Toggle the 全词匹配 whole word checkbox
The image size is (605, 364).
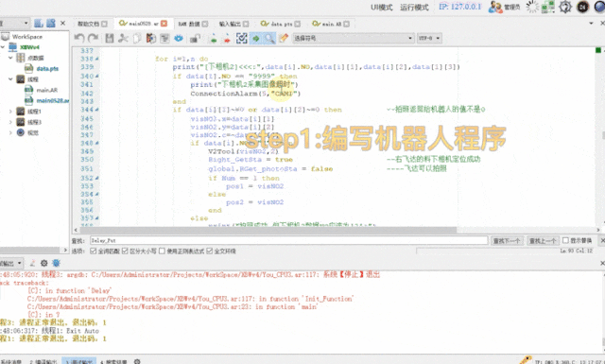93,251
